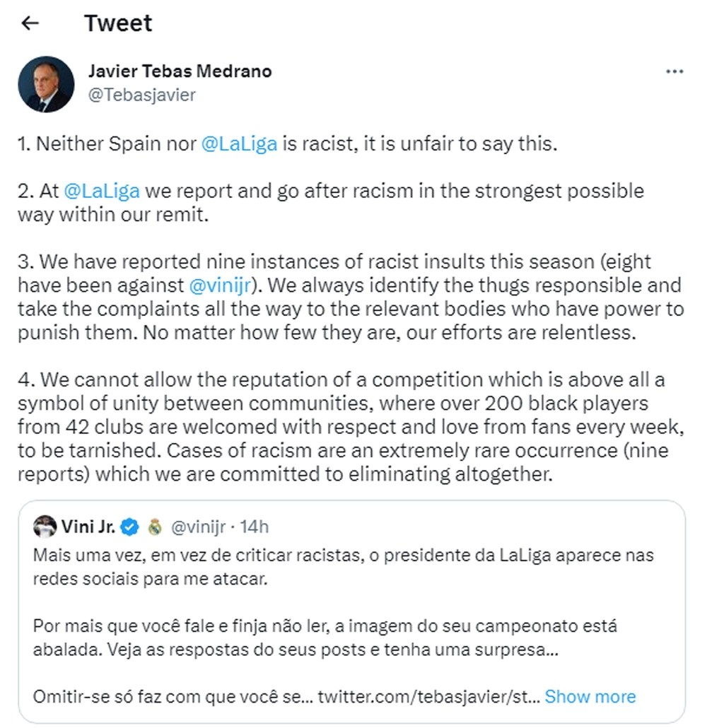Screen dimensions: 707x728
Task: Click the @vinijr handle in quoted tweet
Action: pos(199,527)
